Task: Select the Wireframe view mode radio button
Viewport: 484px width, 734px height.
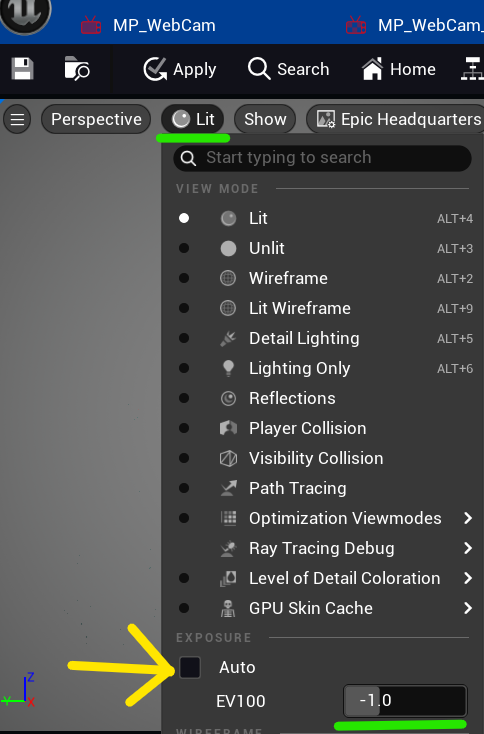Action: coord(184,278)
